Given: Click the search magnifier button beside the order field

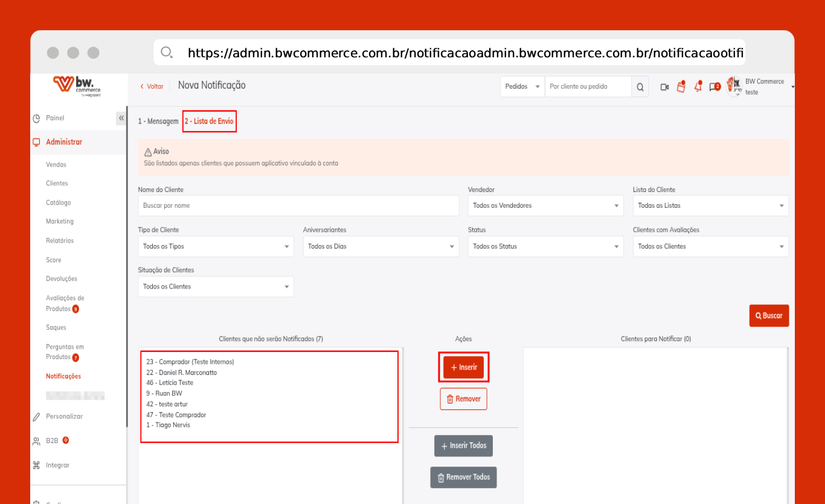Looking at the screenshot, I should coord(640,87).
